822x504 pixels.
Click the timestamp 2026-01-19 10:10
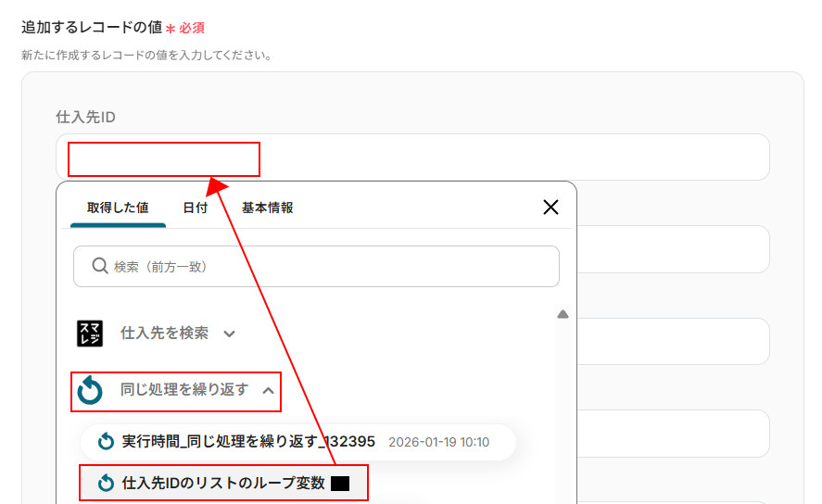pos(438,442)
